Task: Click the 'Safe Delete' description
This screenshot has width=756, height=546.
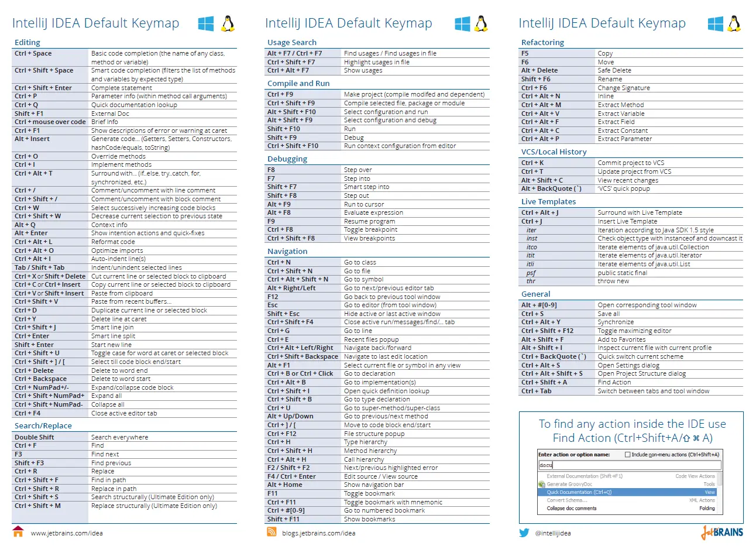Action: pos(614,71)
